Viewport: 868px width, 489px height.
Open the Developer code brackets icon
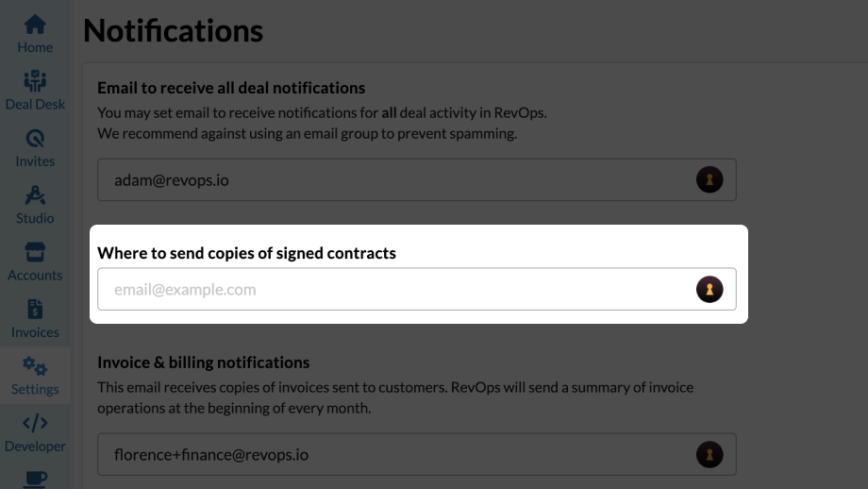[35, 423]
